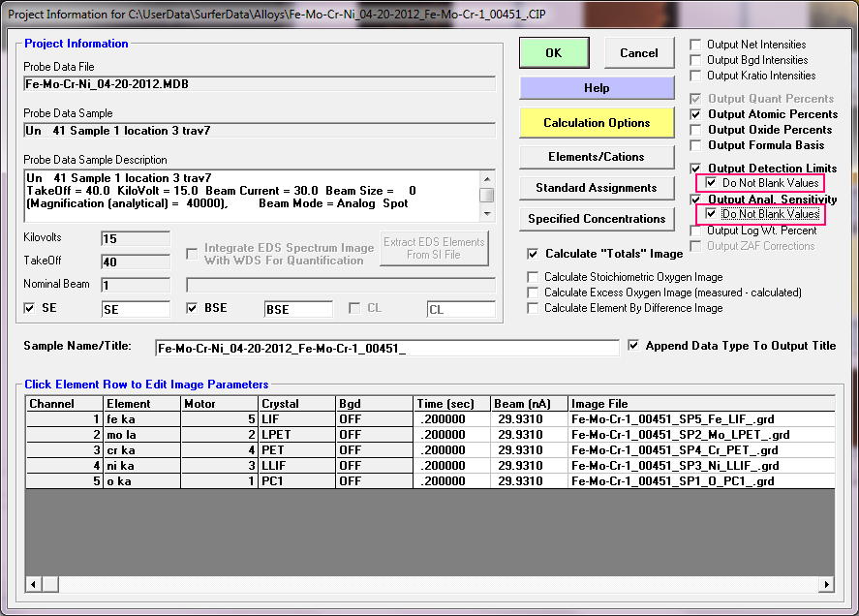Image resolution: width=859 pixels, height=616 pixels.
Task: Toggle the BSE checkbox
Action: pyautogui.click(x=192, y=309)
